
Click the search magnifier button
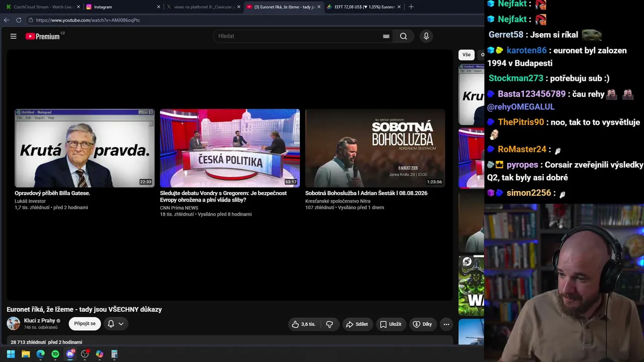pyautogui.click(x=404, y=36)
